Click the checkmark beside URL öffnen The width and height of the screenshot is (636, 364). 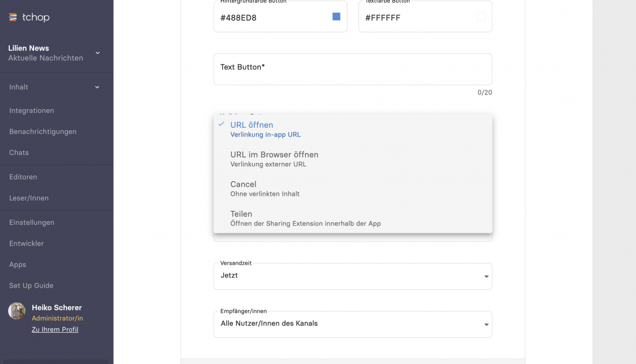click(221, 124)
